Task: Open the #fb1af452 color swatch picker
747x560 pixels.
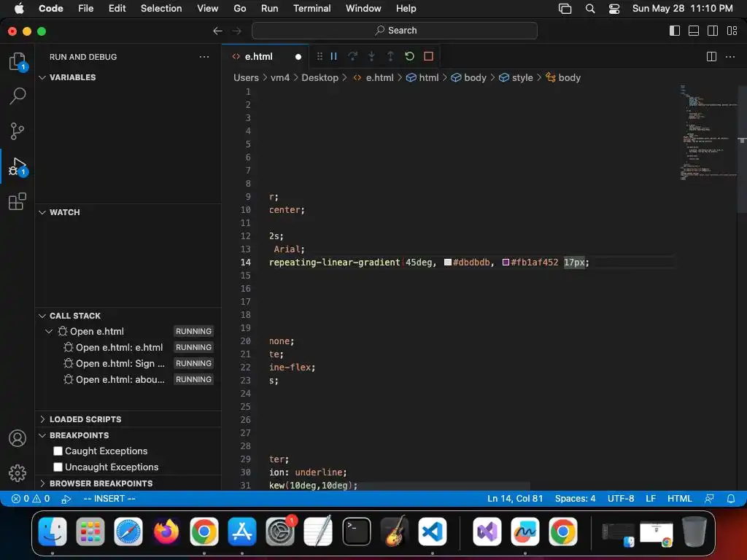Action: point(506,262)
